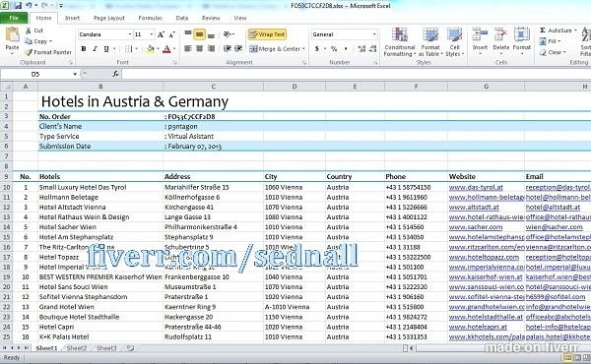This screenshot has height=364, width=591.
Task: Toggle the Wrap Text button
Action: click(267, 34)
